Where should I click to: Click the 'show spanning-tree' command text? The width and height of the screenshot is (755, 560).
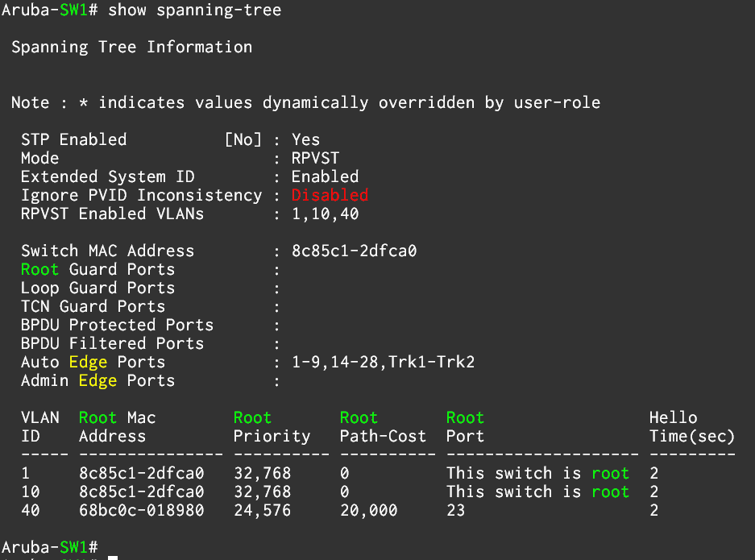[194, 10]
